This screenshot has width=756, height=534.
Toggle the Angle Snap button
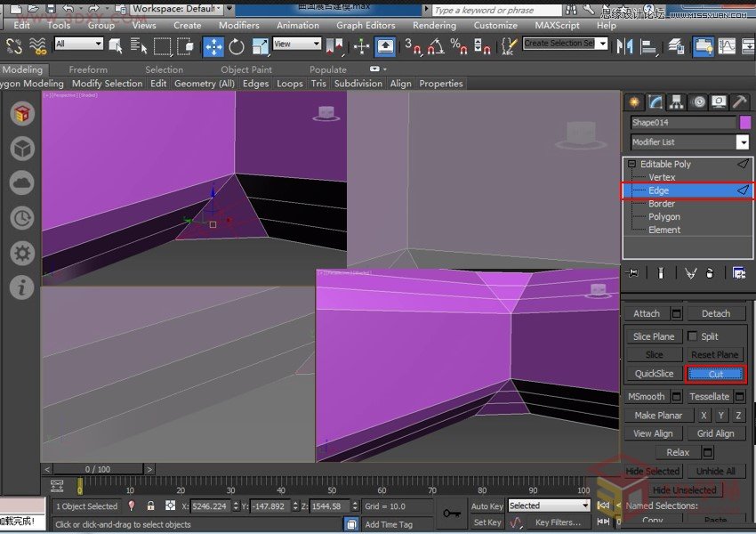pos(436,47)
